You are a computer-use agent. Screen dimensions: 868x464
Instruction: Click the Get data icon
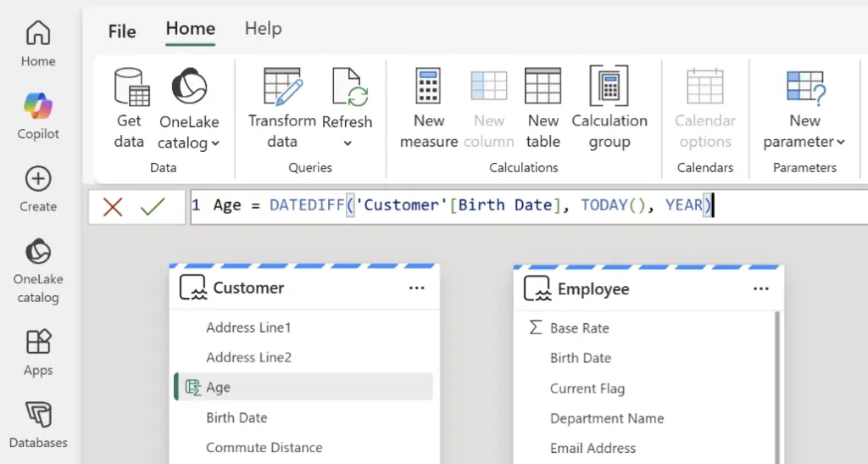pos(130,88)
